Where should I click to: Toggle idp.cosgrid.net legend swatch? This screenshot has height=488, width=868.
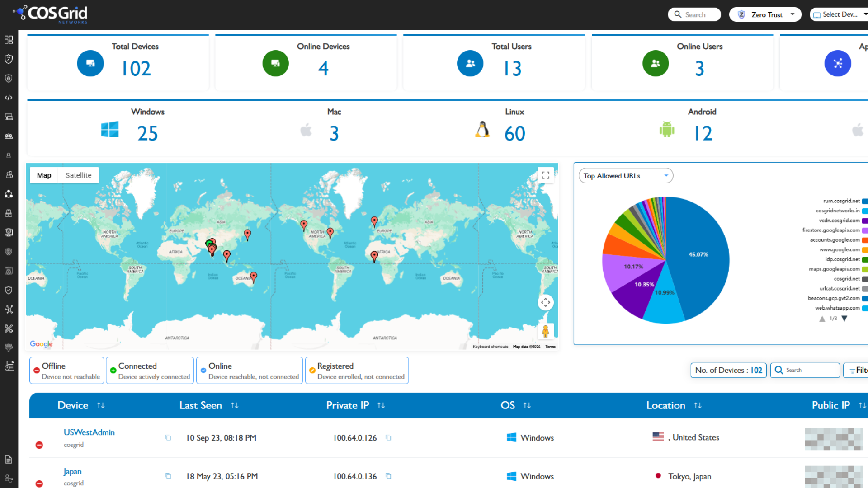point(865,259)
